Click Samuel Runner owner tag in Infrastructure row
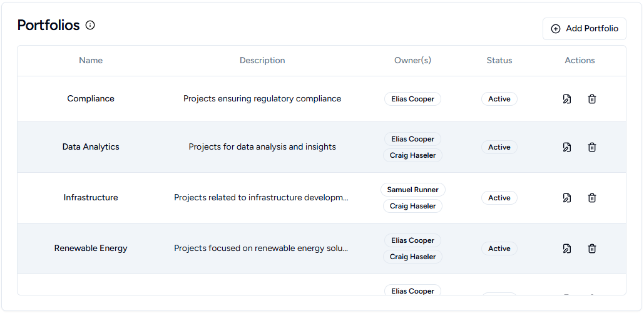 [x=412, y=190]
